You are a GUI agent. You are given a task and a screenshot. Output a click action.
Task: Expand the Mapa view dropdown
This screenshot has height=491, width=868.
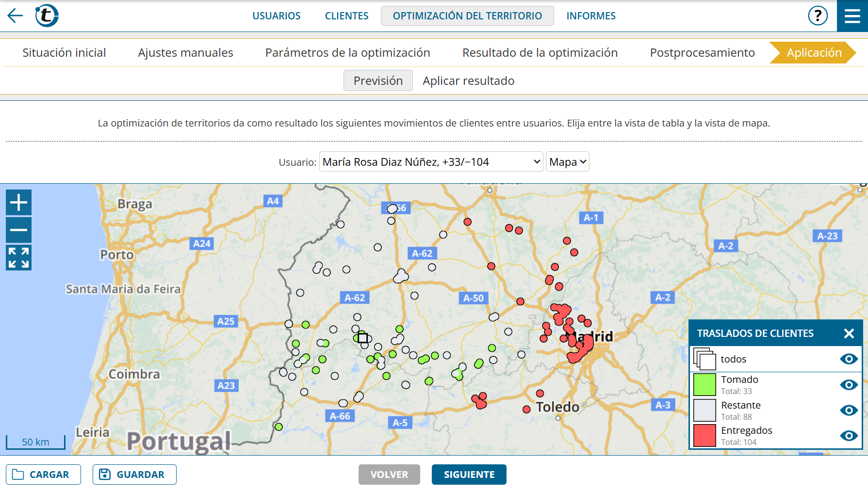pos(567,162)
